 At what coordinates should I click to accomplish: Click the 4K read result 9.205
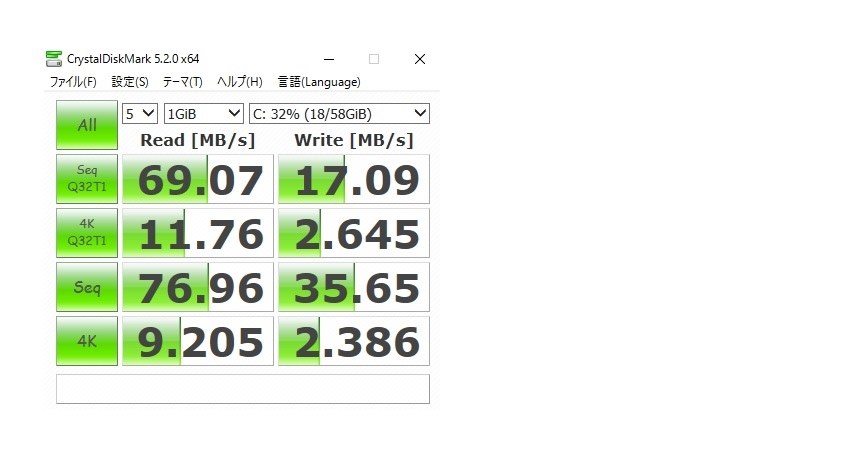coord(197,341)
